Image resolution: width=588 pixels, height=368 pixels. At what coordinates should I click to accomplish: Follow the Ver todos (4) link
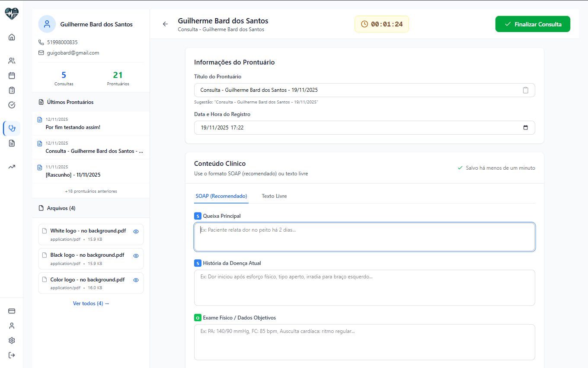(91, 303)
